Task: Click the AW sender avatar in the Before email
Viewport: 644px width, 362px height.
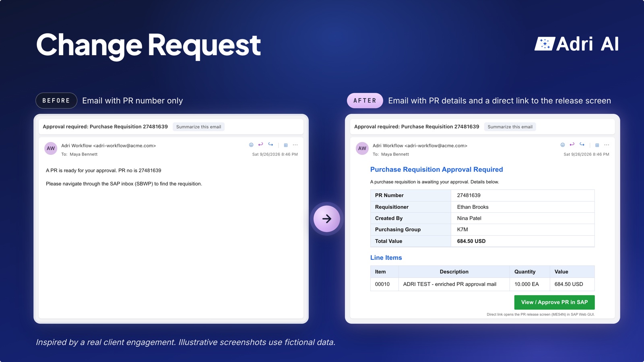Action: point(51,148)
